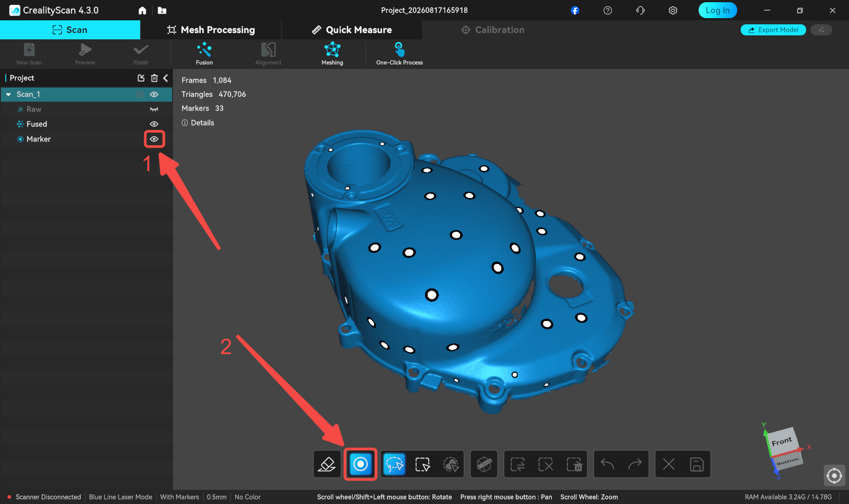Click the Bottom face of the view cube
This screenshot has width=849, height=504.
(787, 461)
